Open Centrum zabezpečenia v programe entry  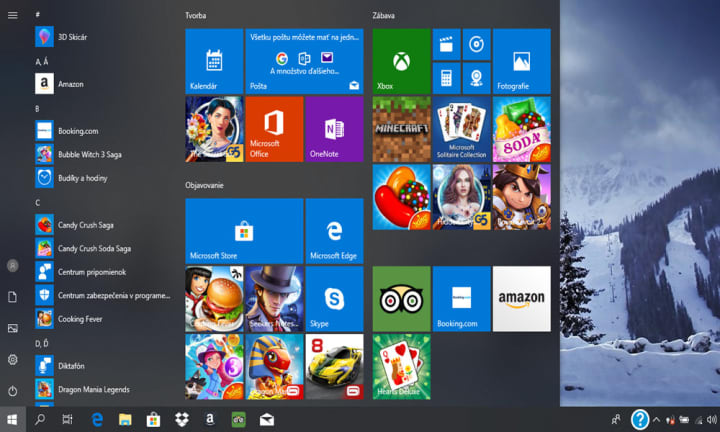coord(103,295)
